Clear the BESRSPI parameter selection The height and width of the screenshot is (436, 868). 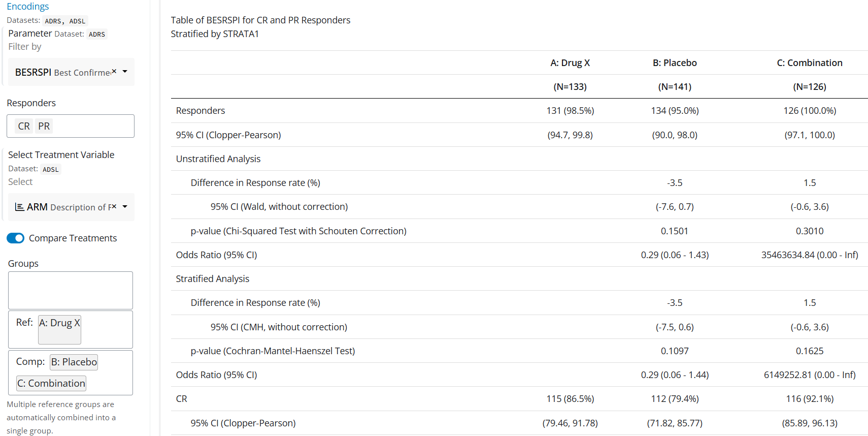click(114, 71)
